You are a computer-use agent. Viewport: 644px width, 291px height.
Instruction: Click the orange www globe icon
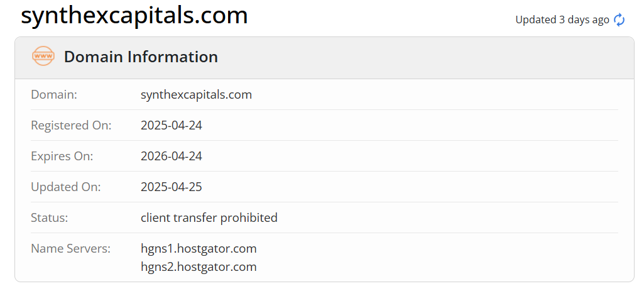click(43, 57)
